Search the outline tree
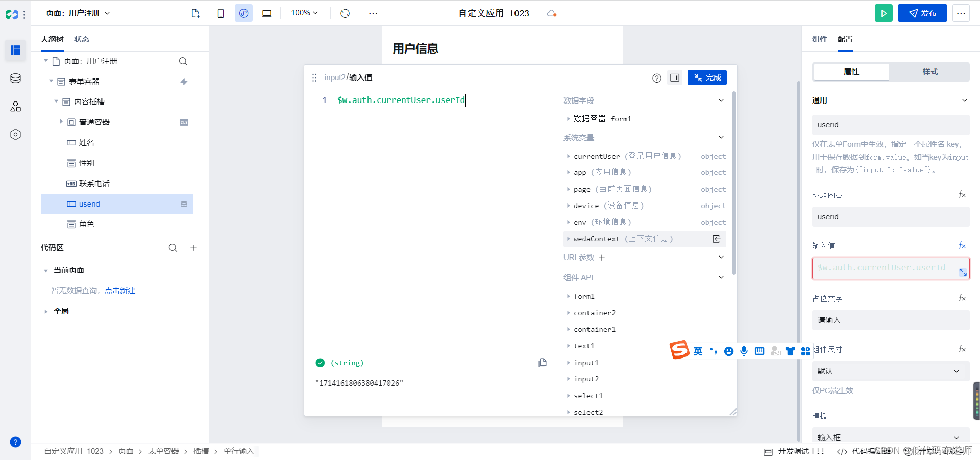The image size is (980, 460). coord(183,61)
